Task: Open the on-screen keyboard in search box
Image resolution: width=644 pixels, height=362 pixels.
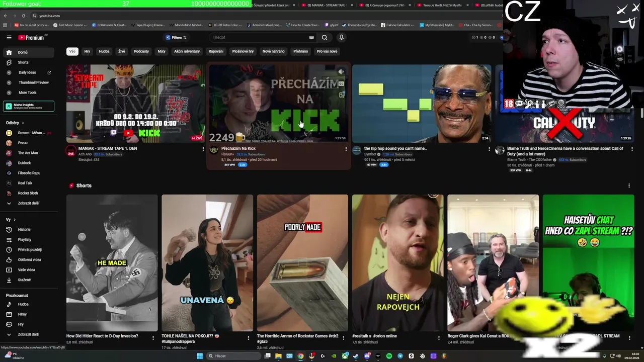Action: click(x=311, y=37)
